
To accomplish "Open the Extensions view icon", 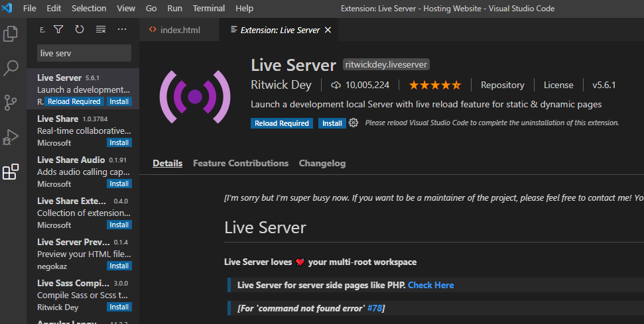I will click(11, 172).
